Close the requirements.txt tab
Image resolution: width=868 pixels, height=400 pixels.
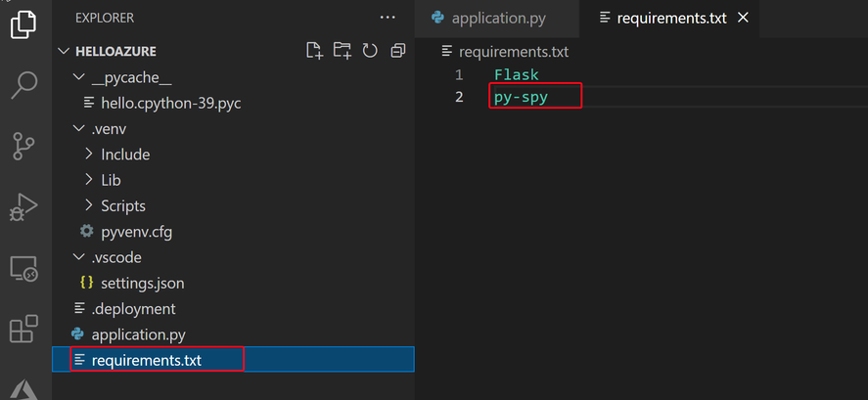744,19
